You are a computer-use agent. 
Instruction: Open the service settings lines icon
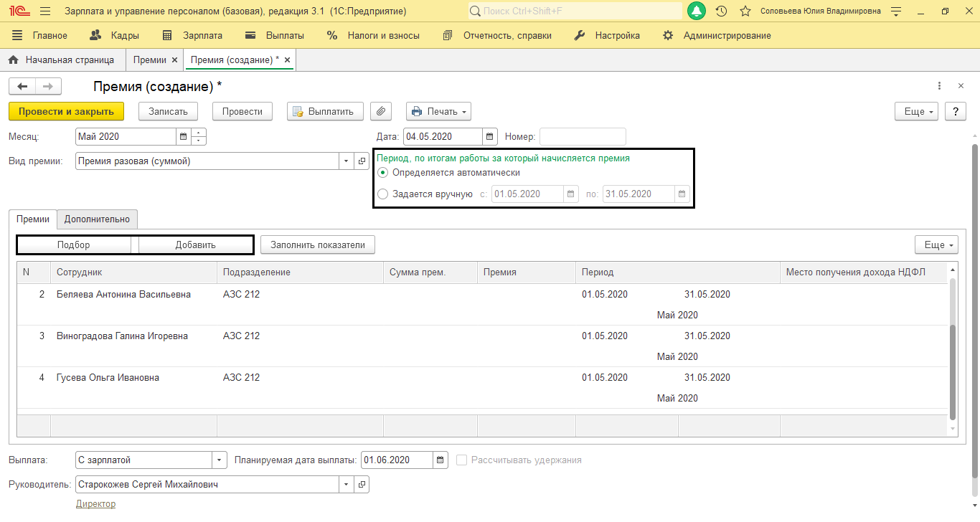[x=895, y=11]
